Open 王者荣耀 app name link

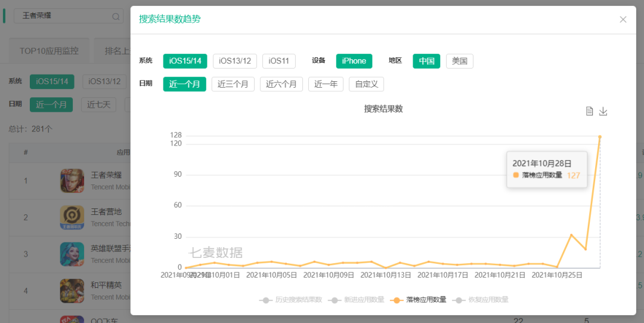[106, 176]
